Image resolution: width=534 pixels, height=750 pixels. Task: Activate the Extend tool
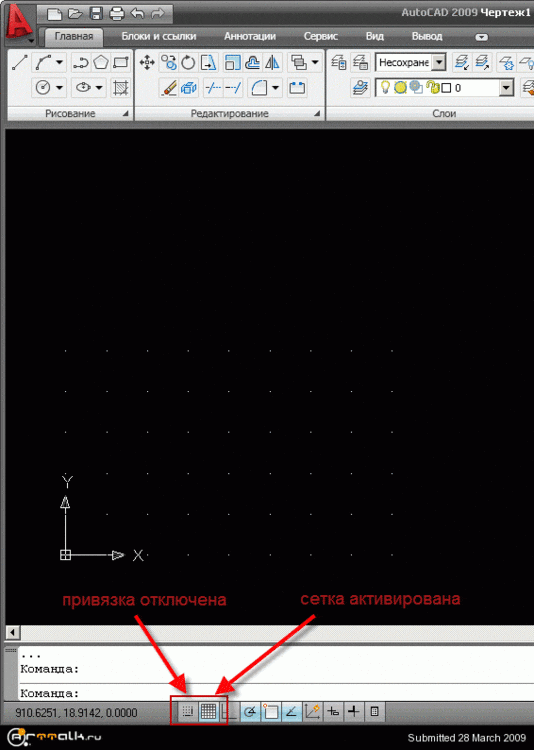233,88
